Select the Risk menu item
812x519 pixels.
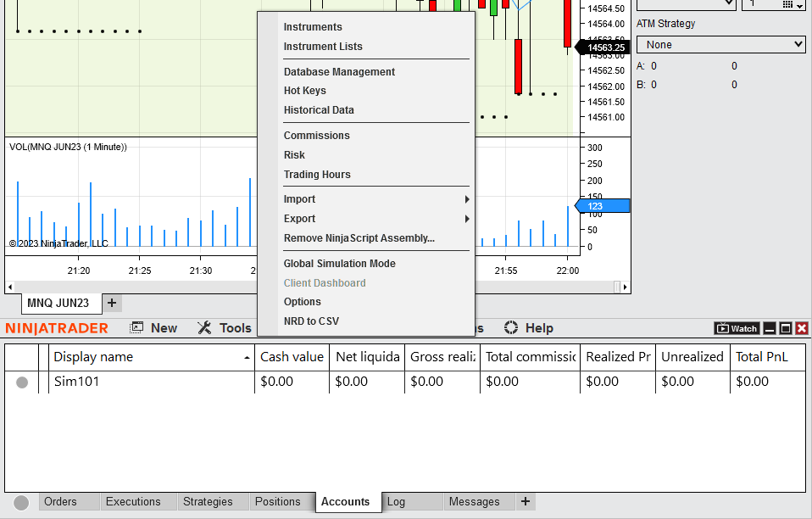294,155
